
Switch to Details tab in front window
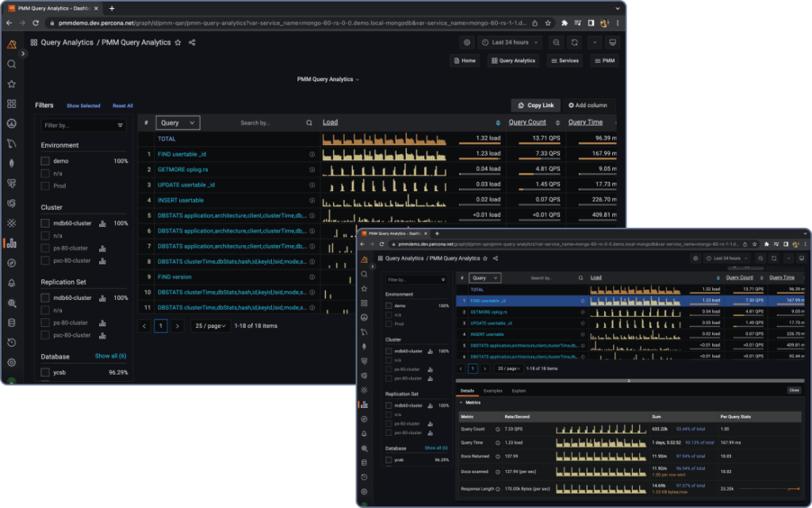point(467,391)
